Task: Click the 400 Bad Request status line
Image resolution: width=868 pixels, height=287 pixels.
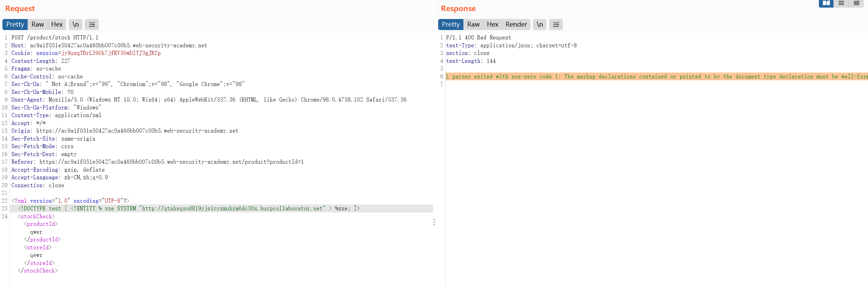Action: pyautogui.click(x=479, y=38)
